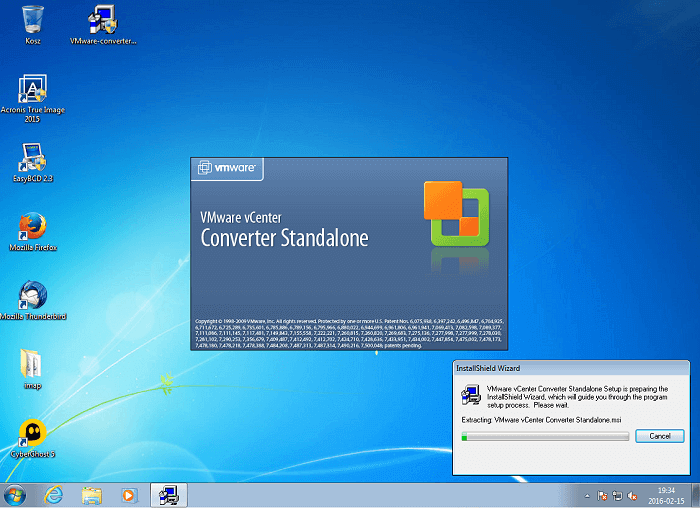Open Mozilla Firefox desktop shortcut
Viewport: 700px width, 508px height.
coord(33,226)
